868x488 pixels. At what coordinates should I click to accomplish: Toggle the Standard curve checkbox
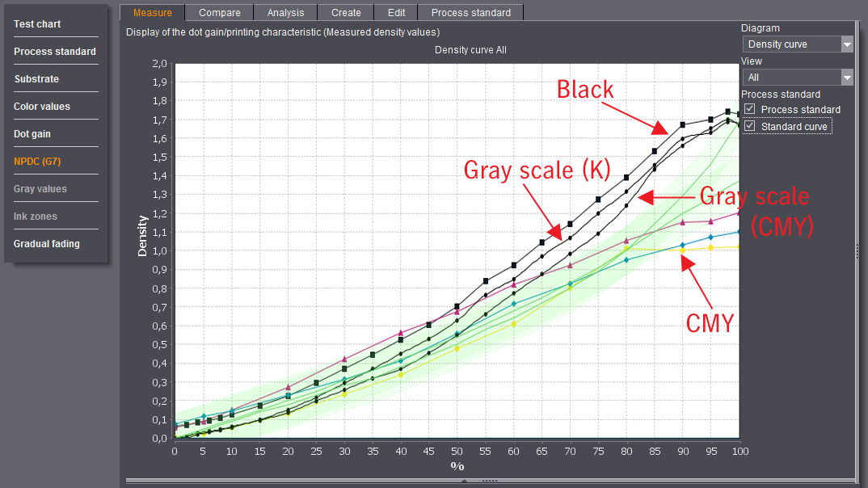750,126
